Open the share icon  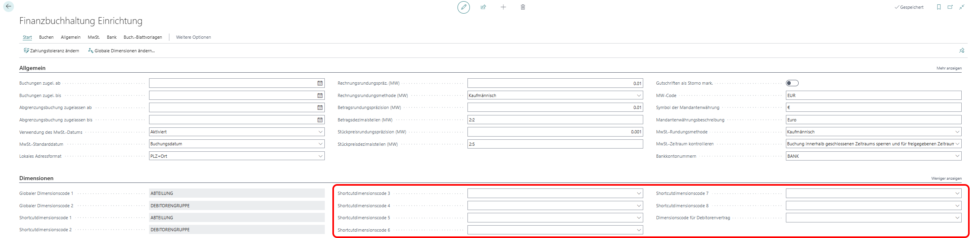pyautogui.click(x=483, y=7)
